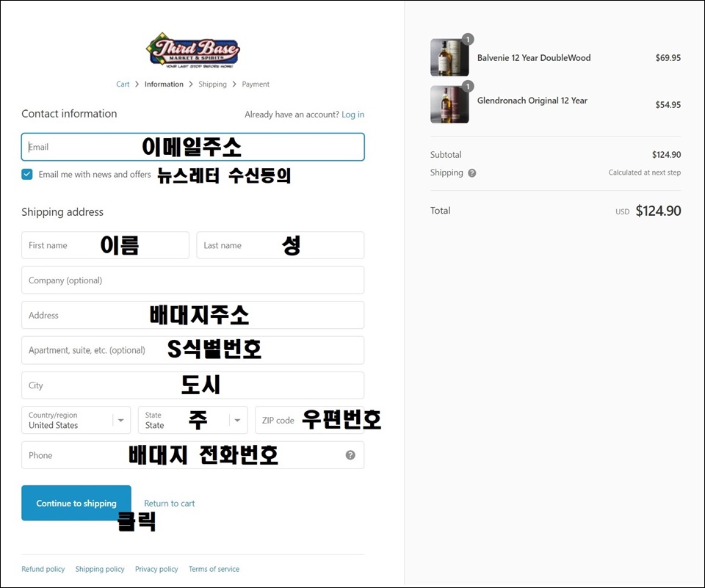Click the Apartment, suite, etc. field

[193, 350]
